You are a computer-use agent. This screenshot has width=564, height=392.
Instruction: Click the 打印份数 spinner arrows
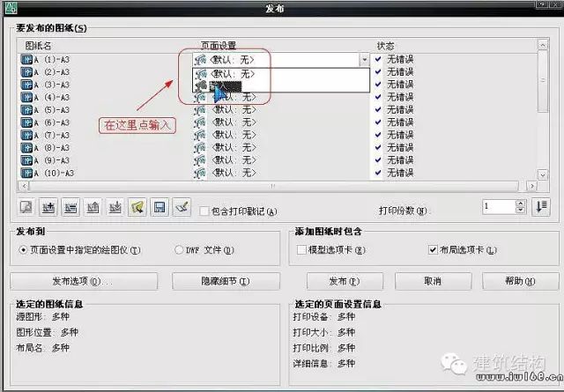(x=520, y=206)
